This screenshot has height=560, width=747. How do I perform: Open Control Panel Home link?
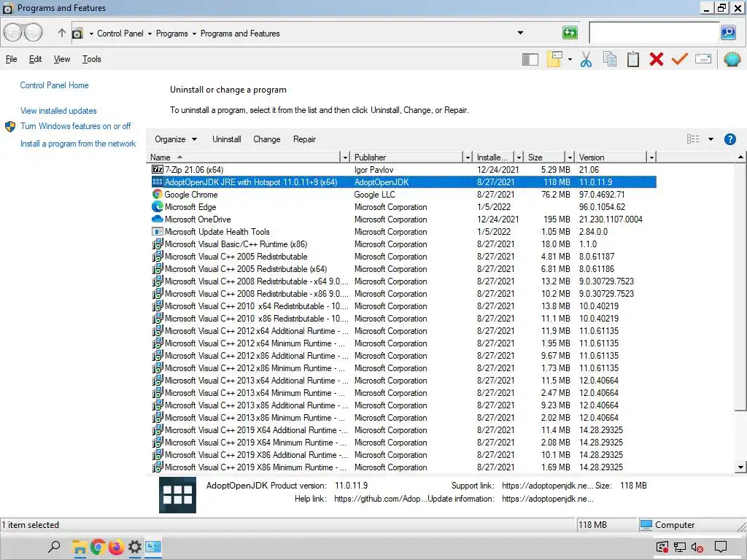(x=54, y=85)
